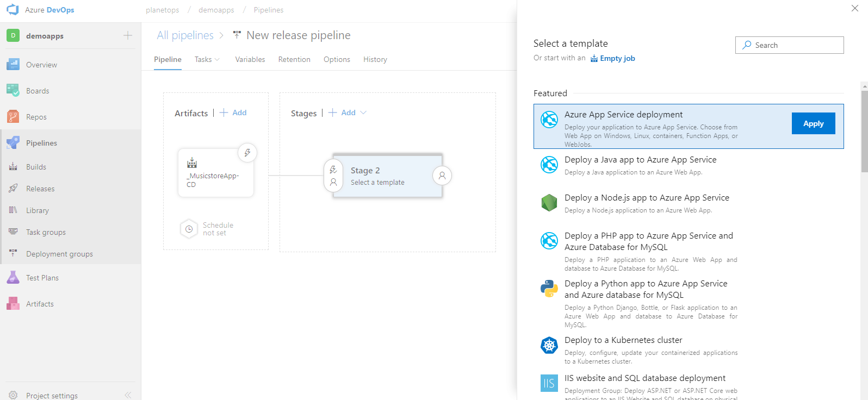Click the template Search field
The height and width of the screenshot is (400, 868).
point(789,45)
